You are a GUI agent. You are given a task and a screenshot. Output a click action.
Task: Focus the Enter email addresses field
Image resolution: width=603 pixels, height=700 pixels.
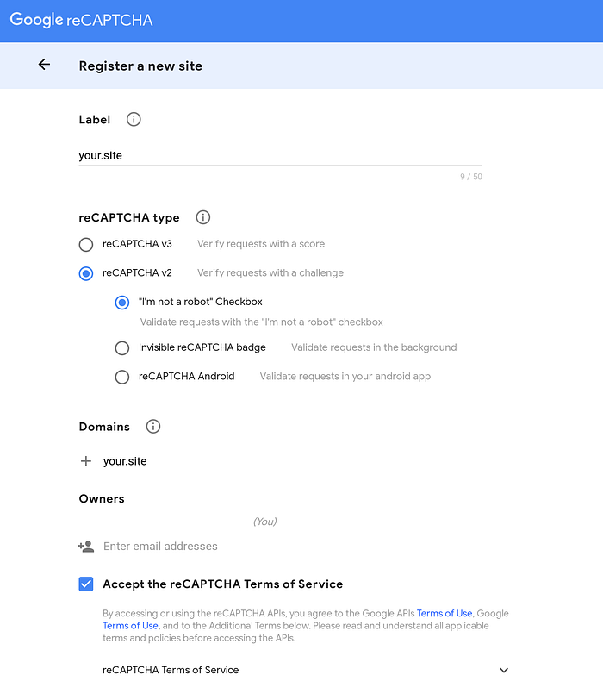tap(160, 546)
